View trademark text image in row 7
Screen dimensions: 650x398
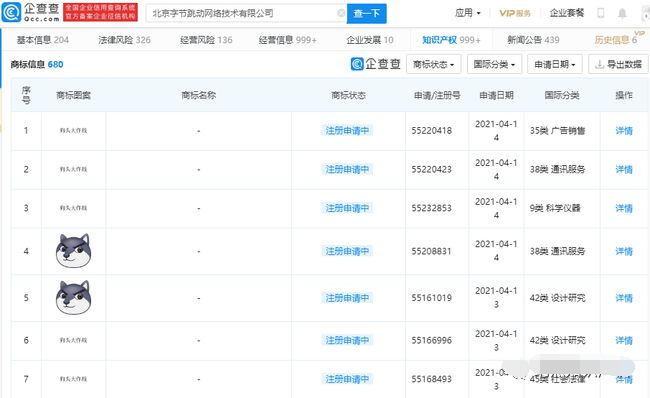pos(73,379)
